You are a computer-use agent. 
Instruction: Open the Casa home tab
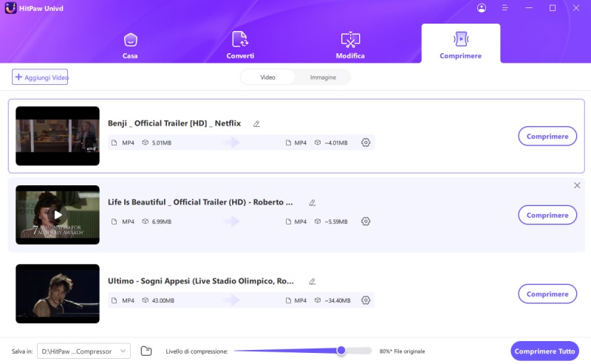point(130,46)
